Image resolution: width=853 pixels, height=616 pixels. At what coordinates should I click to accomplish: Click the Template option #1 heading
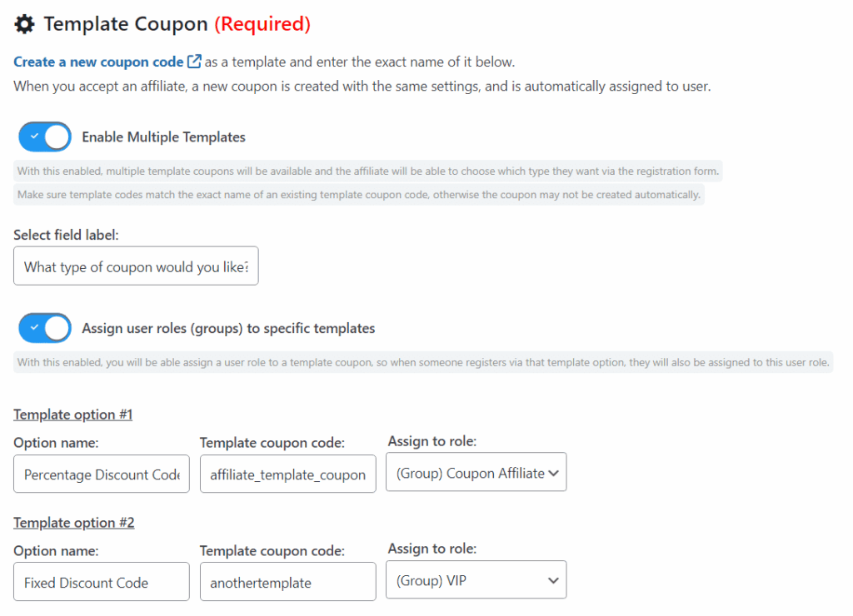pyautogui.click(x=73, y=415)
